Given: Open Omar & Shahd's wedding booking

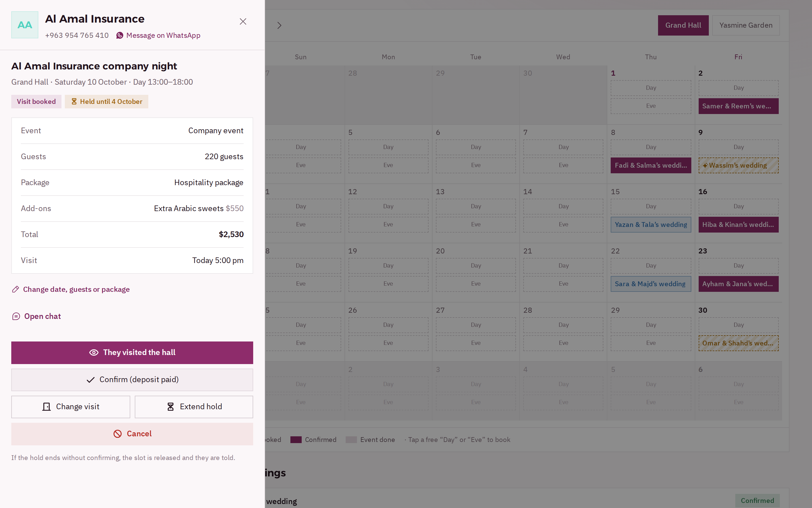Looking at the screenshot, I should click(x=738, y=343).
